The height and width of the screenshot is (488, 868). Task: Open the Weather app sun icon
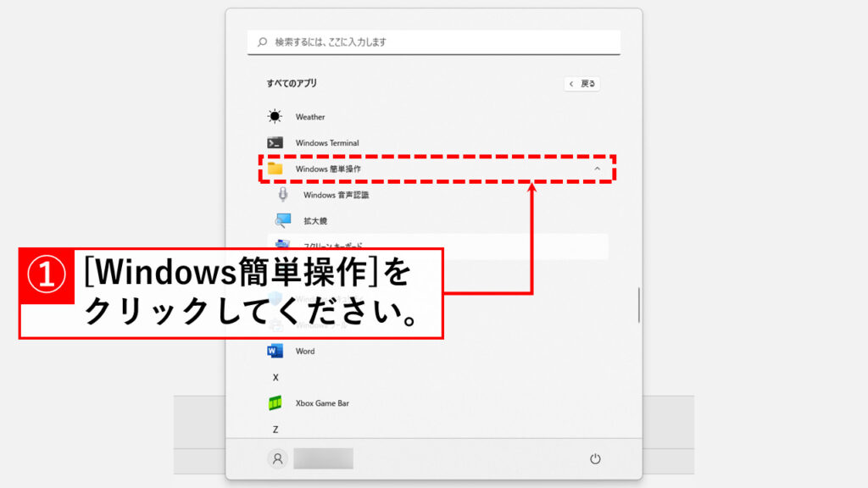pos(275,116)
